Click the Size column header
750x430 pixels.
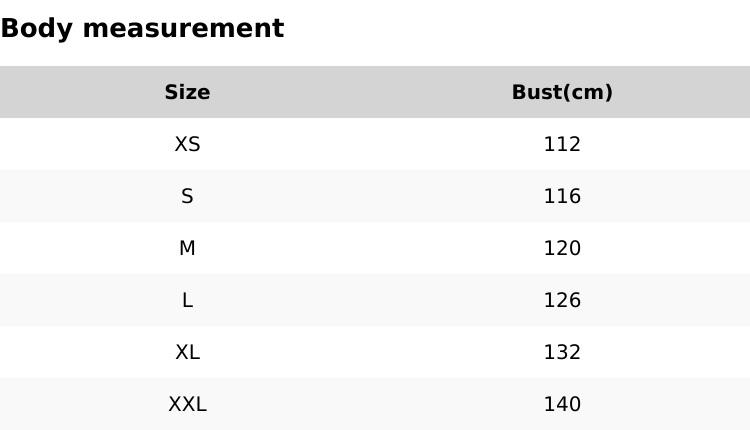[187, 92]
